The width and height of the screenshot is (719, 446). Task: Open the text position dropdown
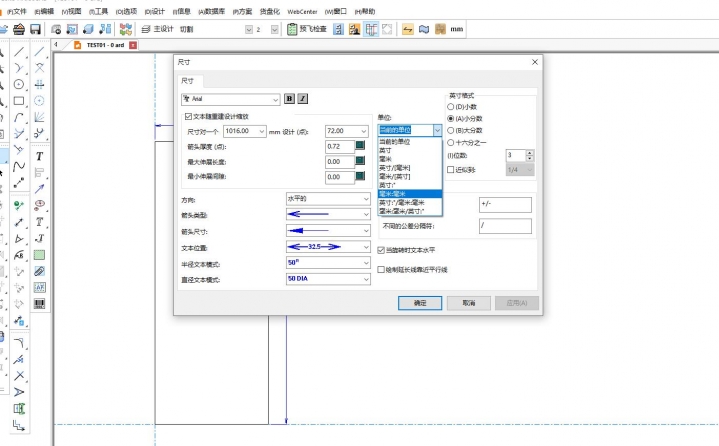pos(366,246)
